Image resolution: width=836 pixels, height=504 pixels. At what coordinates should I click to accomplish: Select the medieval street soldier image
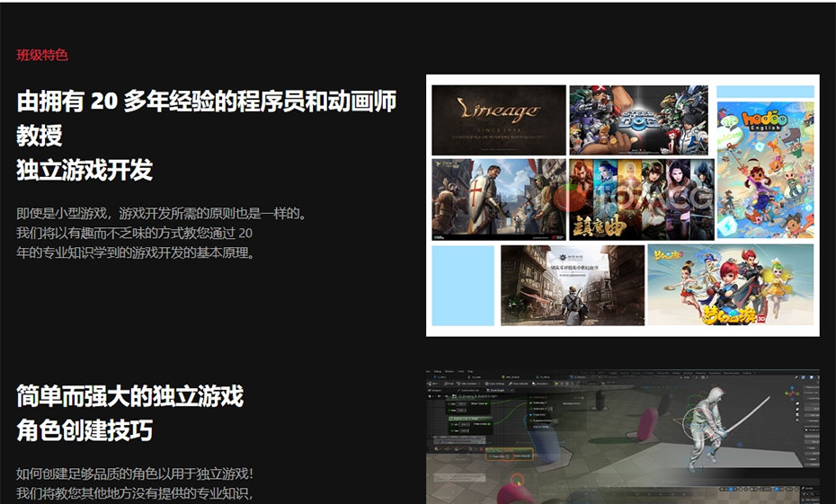(x=573, y=285)
